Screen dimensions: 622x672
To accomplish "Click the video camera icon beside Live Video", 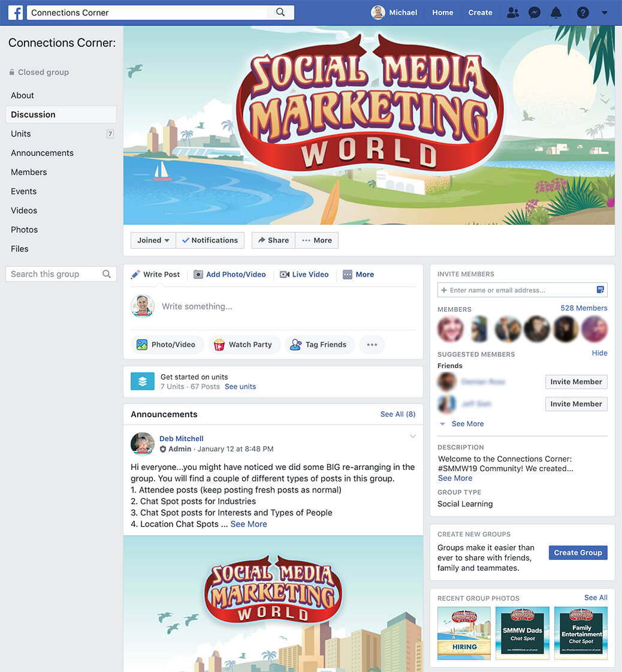I will [x=285, y=275].
